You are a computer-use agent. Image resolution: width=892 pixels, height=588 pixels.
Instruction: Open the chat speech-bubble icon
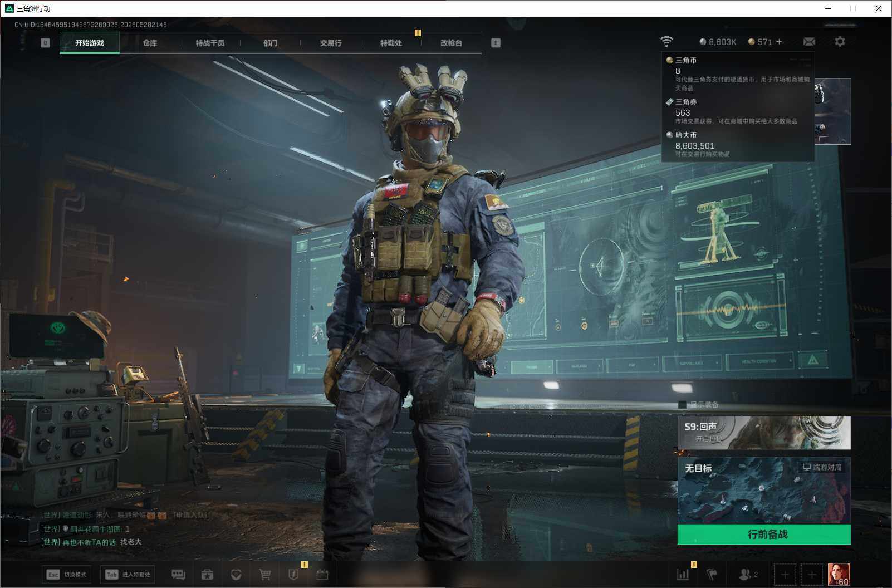point(178,574)
